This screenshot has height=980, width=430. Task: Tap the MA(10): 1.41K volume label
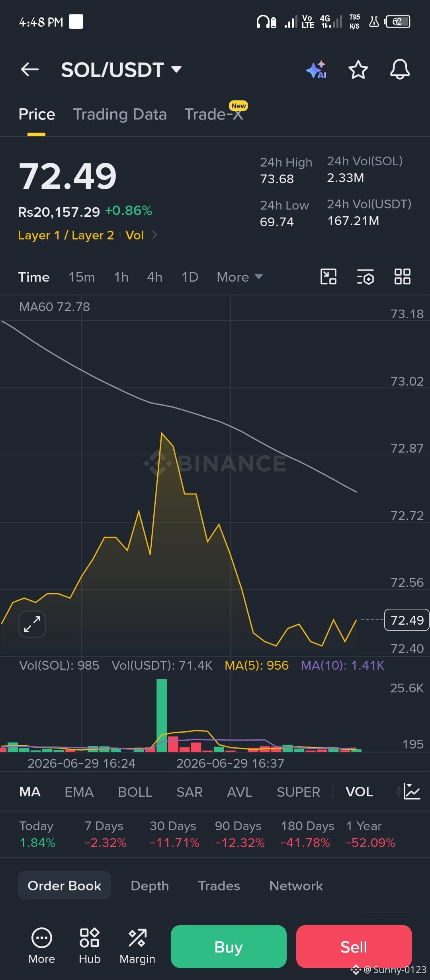[342, 665]
